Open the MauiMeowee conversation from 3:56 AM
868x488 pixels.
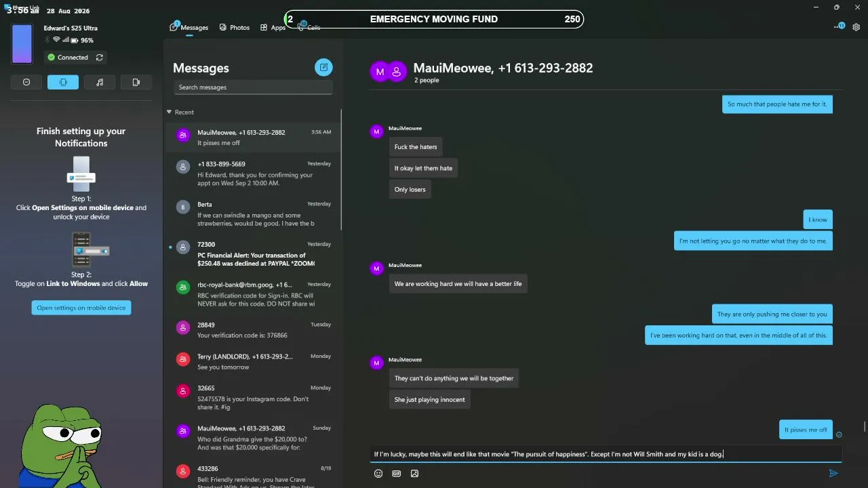252,138
